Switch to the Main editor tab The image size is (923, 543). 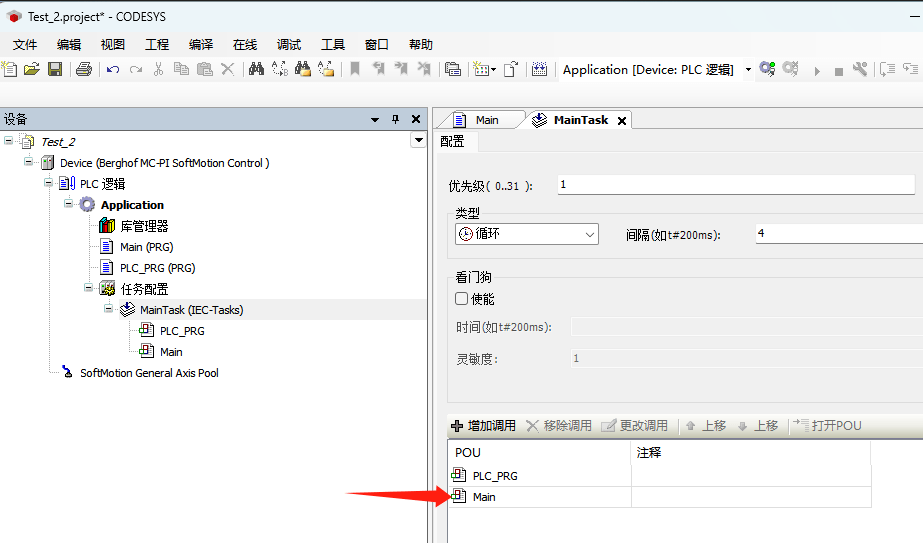point(486,120)
